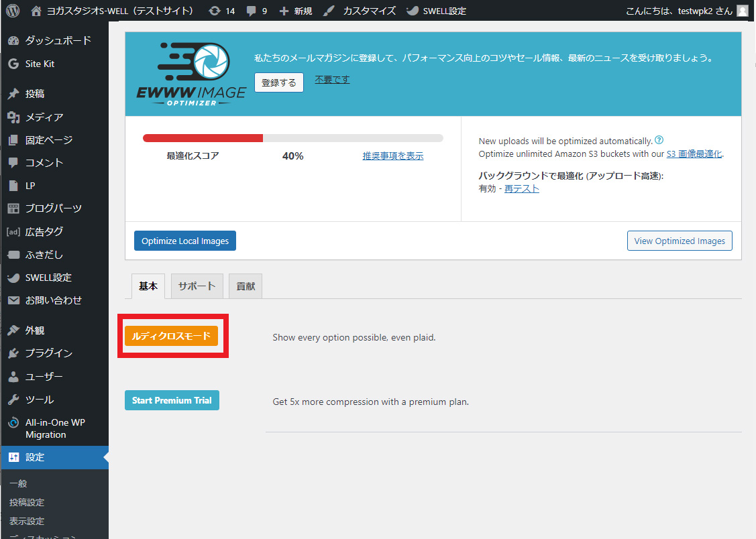756x539 pixels.
Task: Click View Optimized Images button
Action: [x=680, y=241]
